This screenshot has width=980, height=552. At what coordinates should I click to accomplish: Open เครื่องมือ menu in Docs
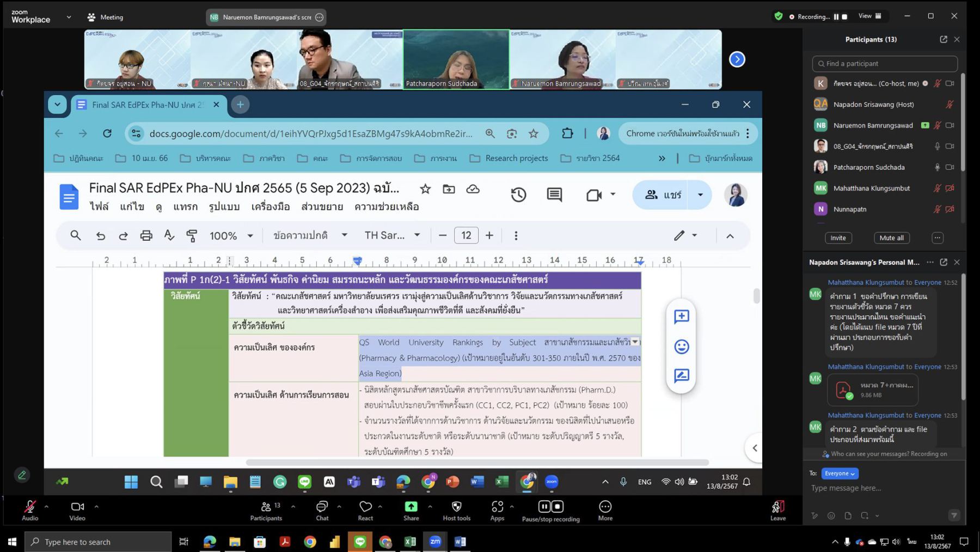click(x=271, y=207)
